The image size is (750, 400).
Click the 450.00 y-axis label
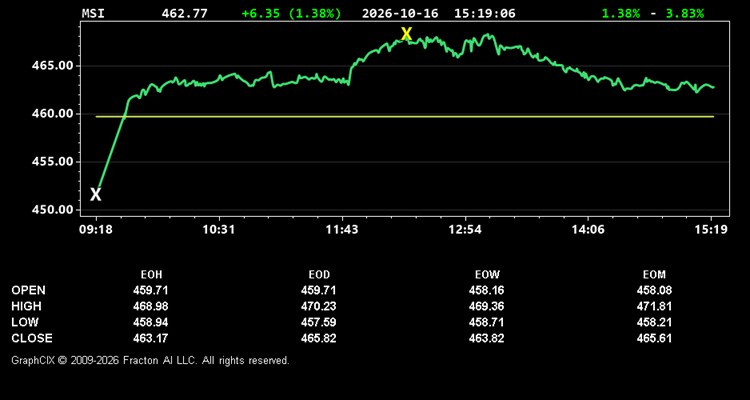pyautogui.click(x=51, y=210)
